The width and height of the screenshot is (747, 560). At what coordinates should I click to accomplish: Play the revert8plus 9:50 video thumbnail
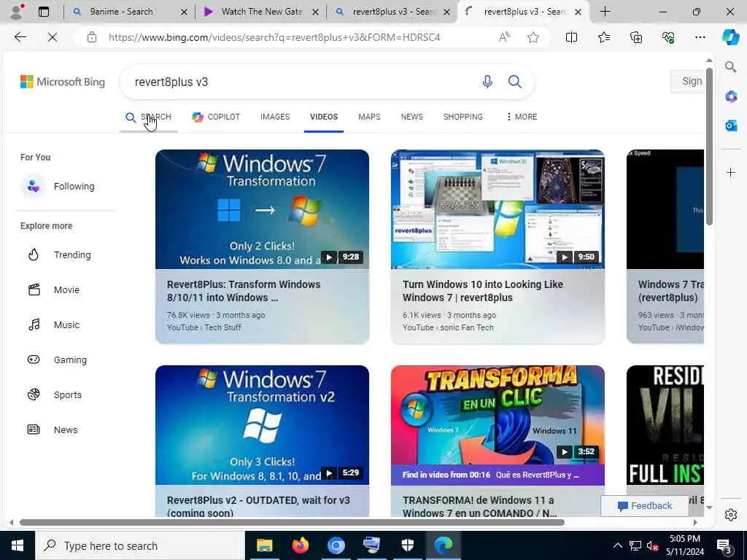(x=498, y=209)
